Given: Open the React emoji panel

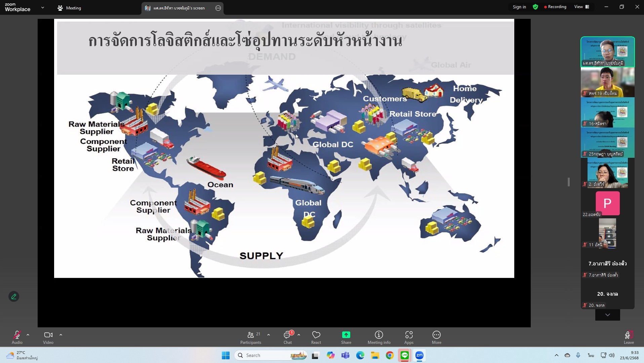Looking at the screenshot, I should (316, 337).
